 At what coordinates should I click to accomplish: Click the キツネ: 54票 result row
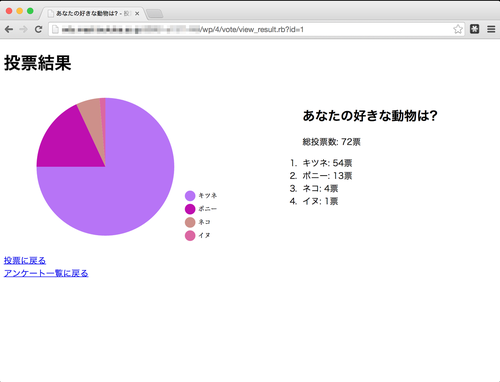(x=327, y=163)
